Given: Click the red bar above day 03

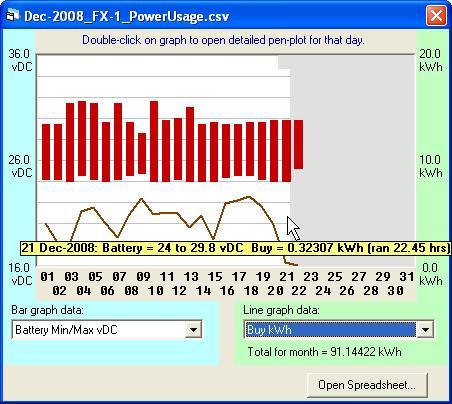Looking at the screenshot, I should (x=70, y=142).
